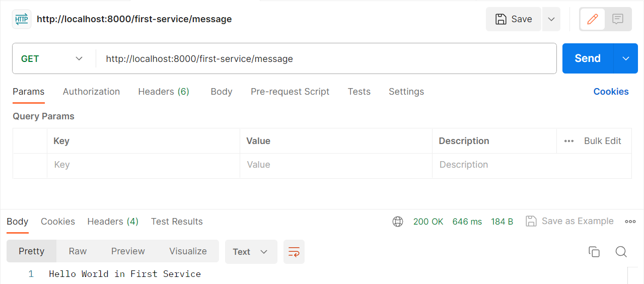Click the Cookies link
The image size is (644, 284).
click(611, 92)
